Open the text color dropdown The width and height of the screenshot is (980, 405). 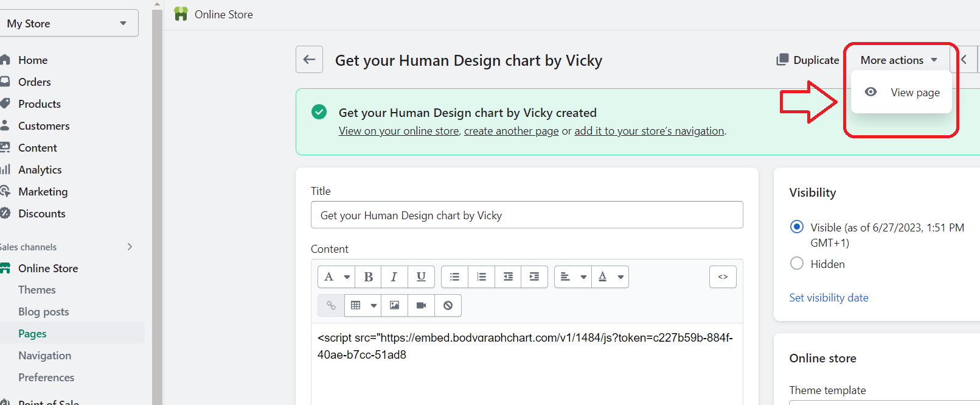610,277
